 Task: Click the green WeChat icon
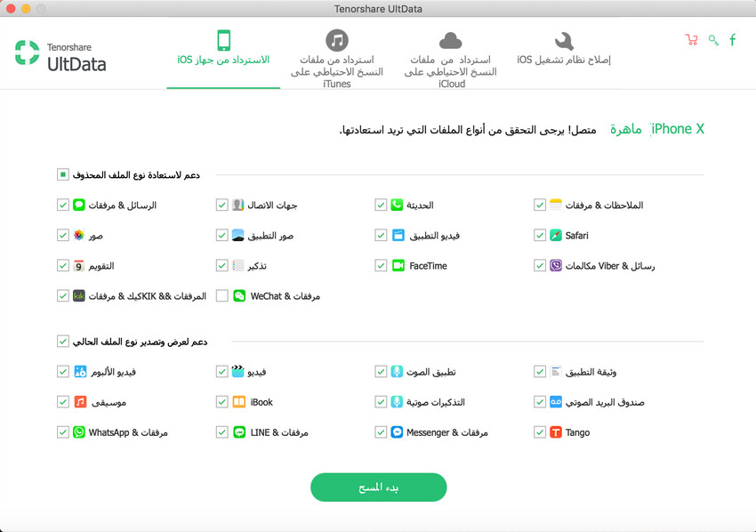(x=239, y=295)
